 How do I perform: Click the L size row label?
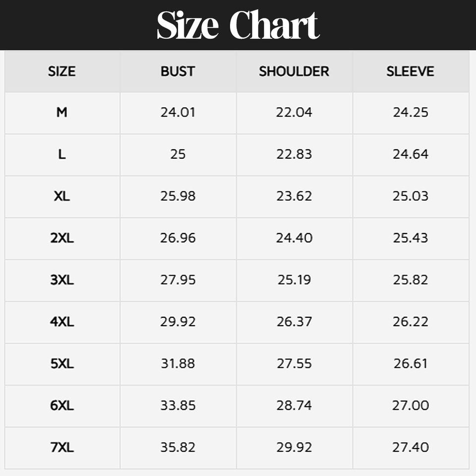(62, 154)
